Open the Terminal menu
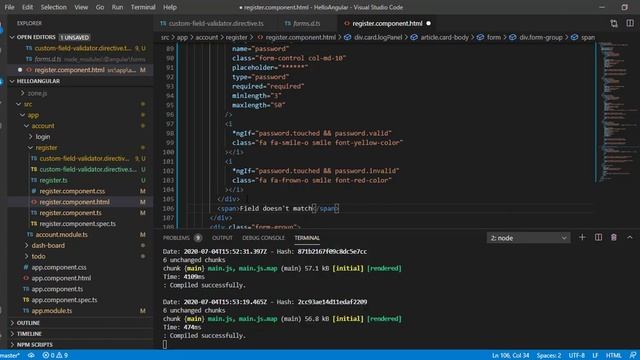 click(143, 7)
